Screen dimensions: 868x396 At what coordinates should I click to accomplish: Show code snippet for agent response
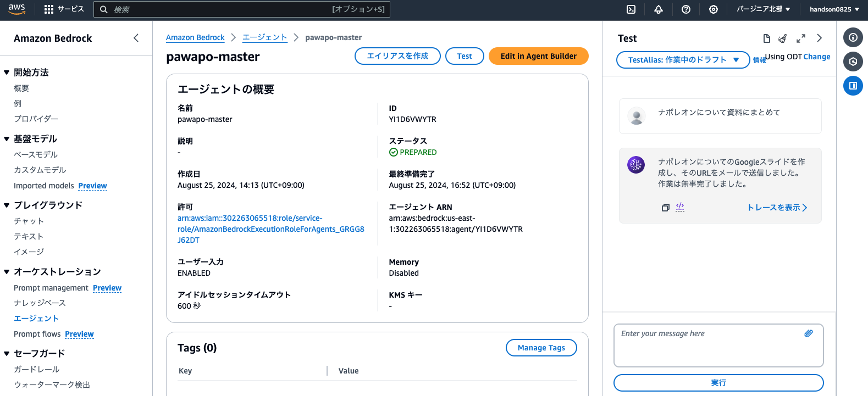tap(680, 207)
